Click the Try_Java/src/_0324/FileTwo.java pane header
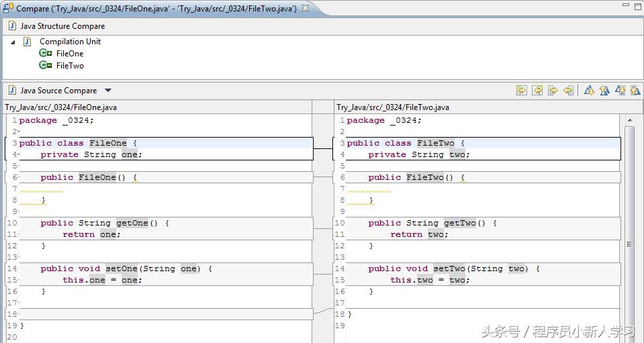Viewport: 644px width, 343px height. pos(393,107)
